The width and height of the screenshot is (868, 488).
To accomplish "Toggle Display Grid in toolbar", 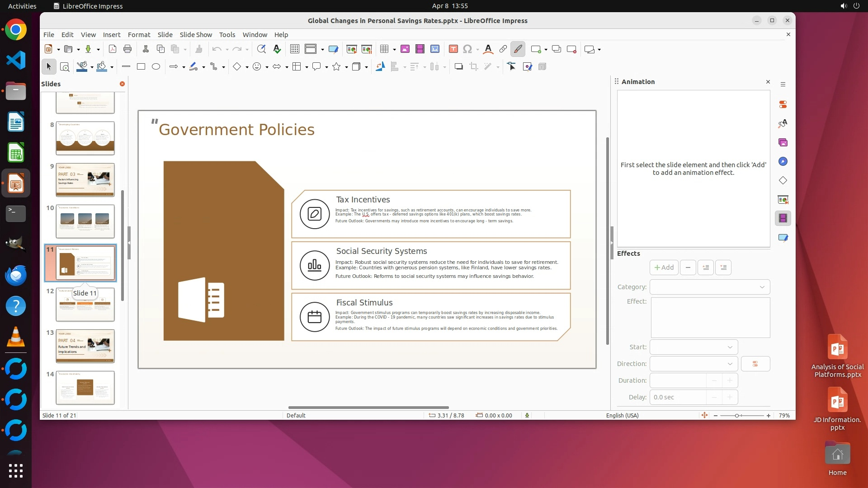I will coord(295,49).
